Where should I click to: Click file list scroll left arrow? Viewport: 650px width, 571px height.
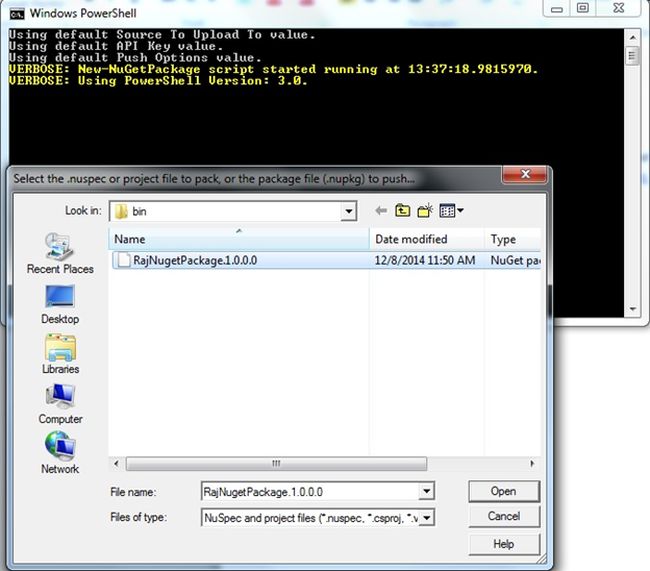pyautogui.click(x=117, y=464)
